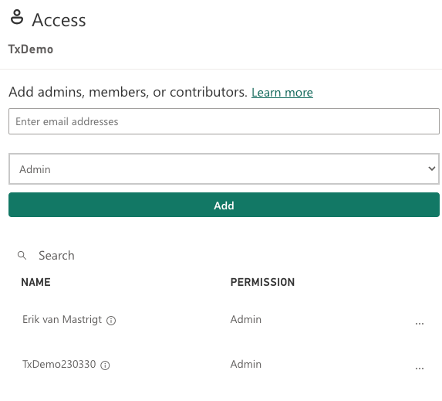
Task: Click the NAME column header
Action: [x=36, y=282]
